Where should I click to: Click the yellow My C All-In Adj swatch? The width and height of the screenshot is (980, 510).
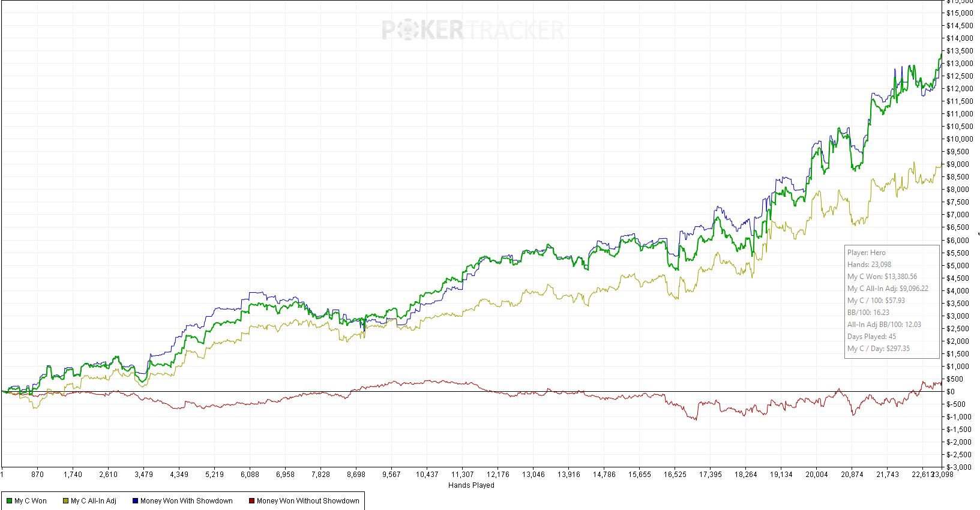pos(66,501)
